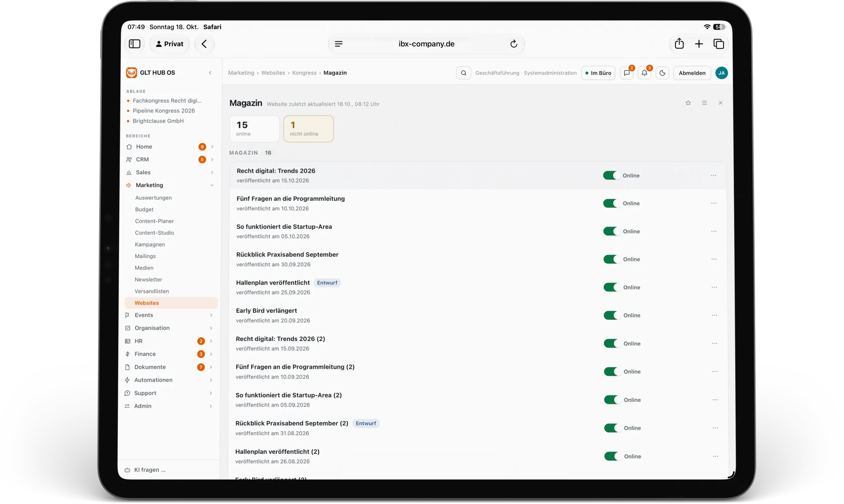Viewport: 844px width, 504px height.
Task: Expand the Finance section chevron
Action: pos(211,354)
